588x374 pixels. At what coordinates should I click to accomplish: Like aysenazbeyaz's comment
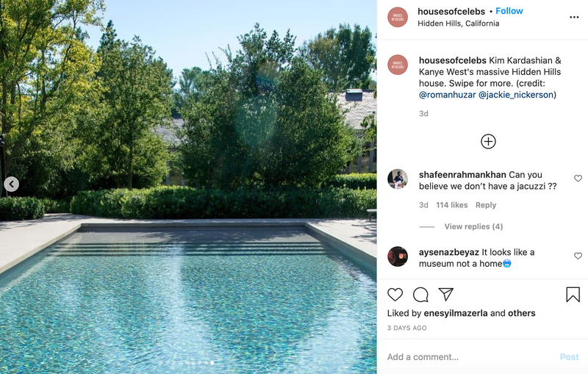[x=578, y=256]
